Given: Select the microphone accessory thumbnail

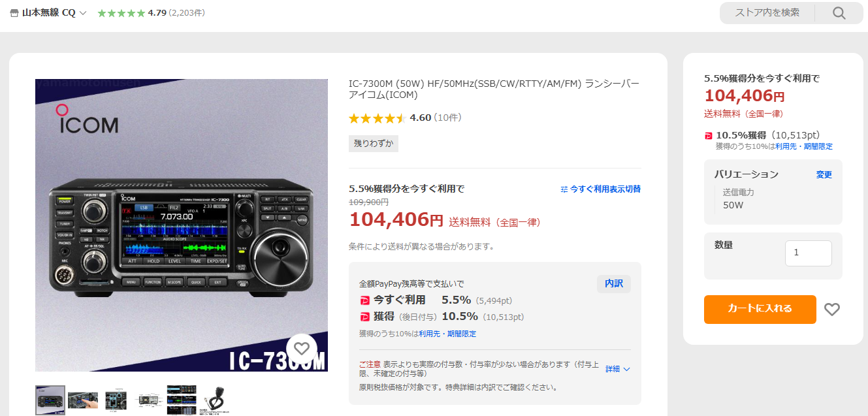Looking at the screenshot, I should pos(216,400).
